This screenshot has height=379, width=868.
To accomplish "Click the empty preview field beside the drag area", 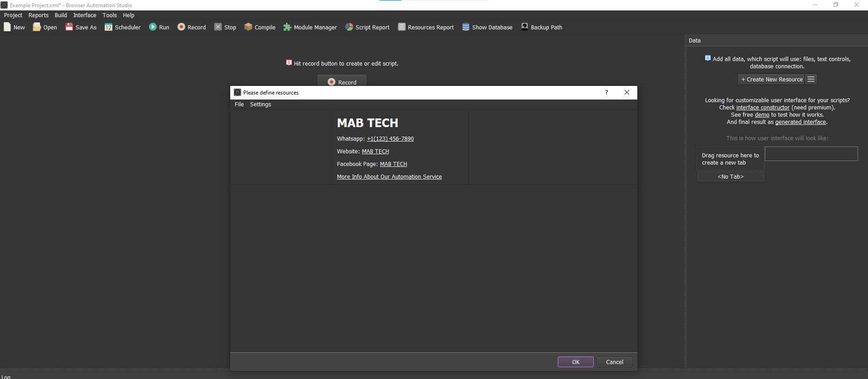I will pyautogui.click(x=811, y=154).
